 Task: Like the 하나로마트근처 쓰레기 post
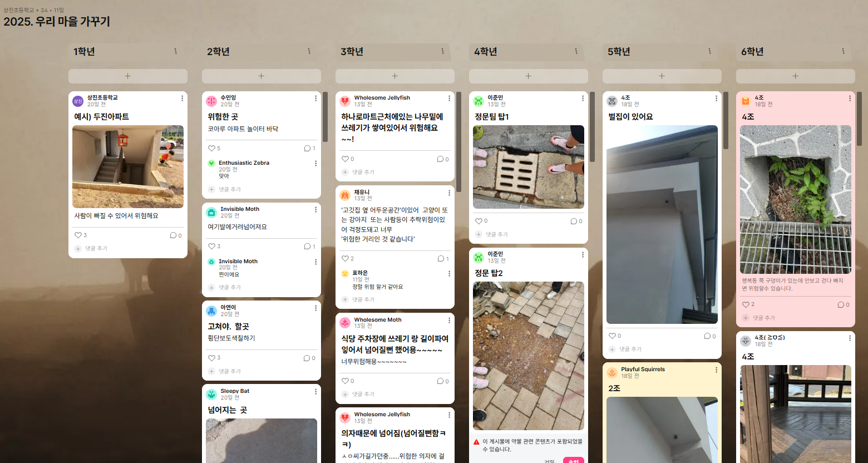pyautogui.click(x=345, y=159)
